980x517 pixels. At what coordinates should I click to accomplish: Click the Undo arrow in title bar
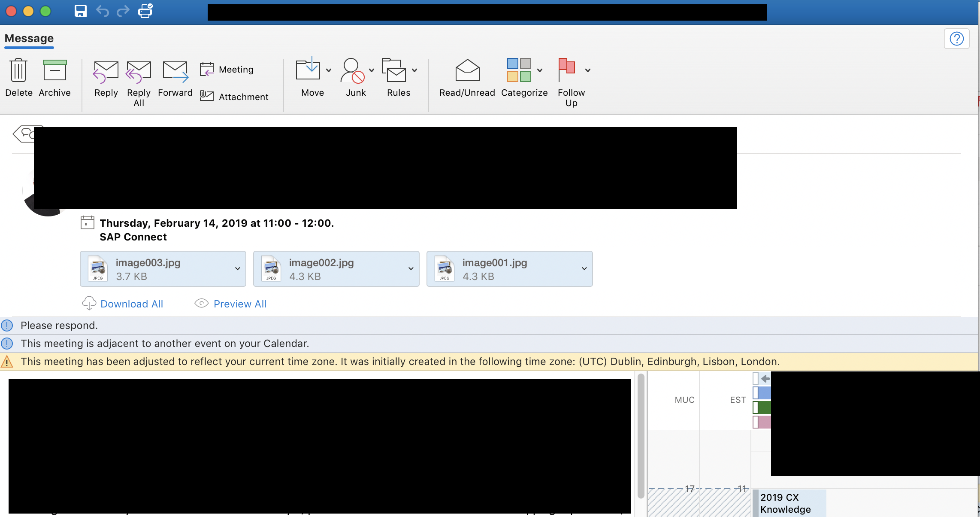point(102,11)
